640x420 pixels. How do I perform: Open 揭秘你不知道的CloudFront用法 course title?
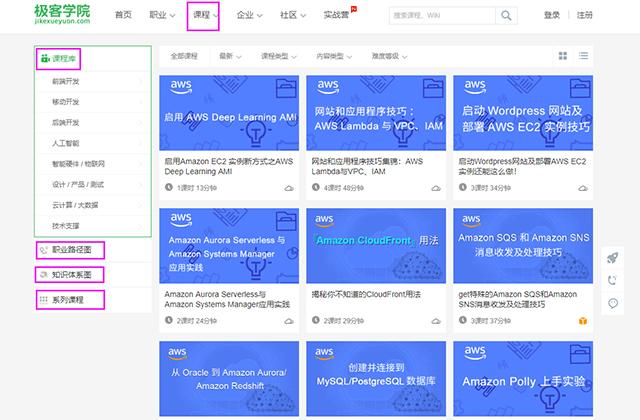pyautogui.click(x=366, y=294)
